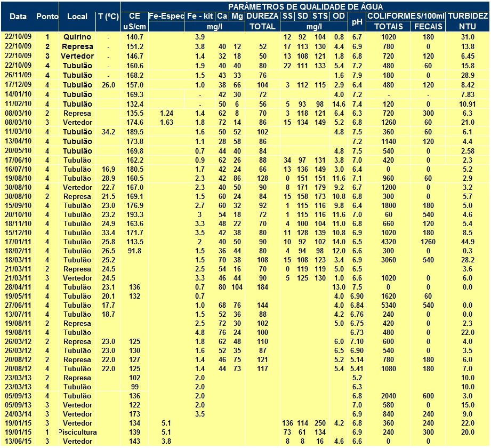Click the FECAIS sub-header
Viewport: 491px width, 448px height.
click(x=428, y=26)
